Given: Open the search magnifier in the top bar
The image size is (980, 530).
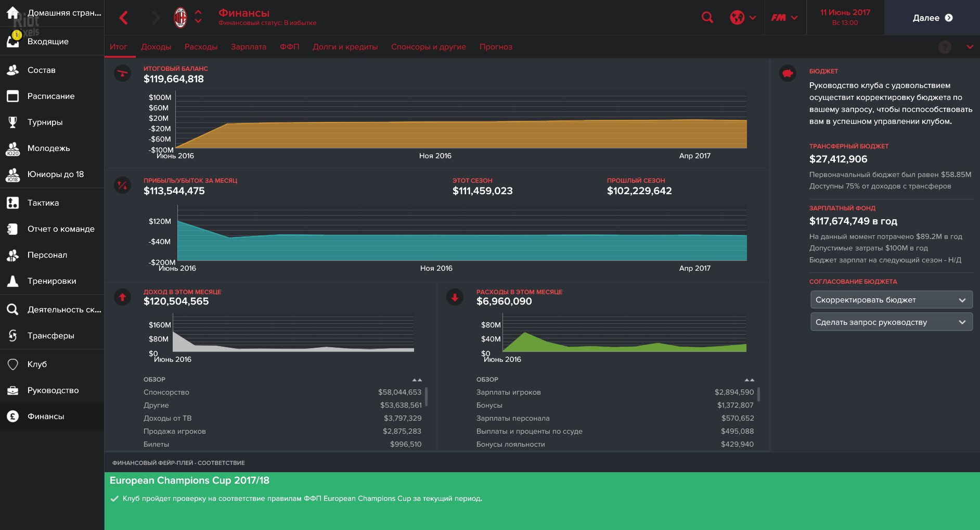Looking at the screenshot, I should click(x=707, y=17).
